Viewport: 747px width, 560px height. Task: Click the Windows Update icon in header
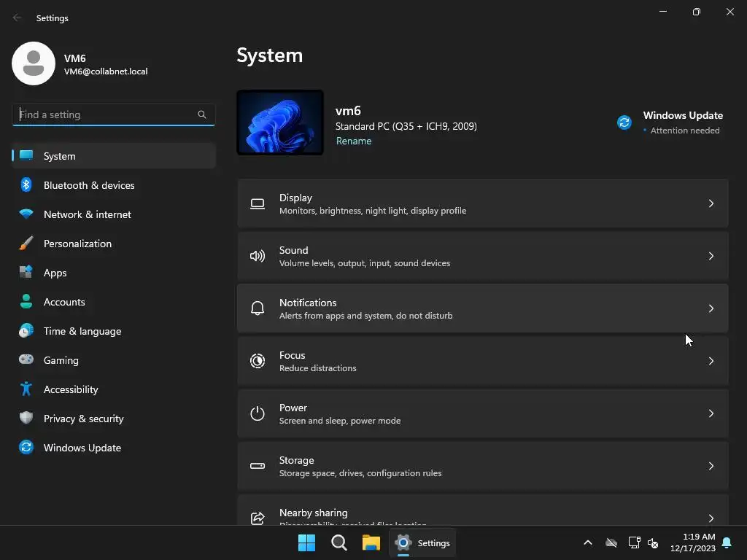click(x=624, y=122)
